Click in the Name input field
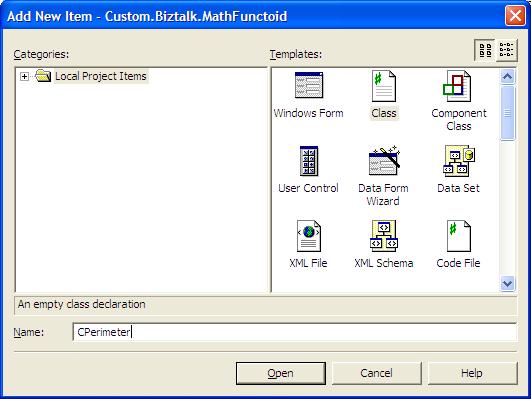531x399 pixels. (x=294, y=332)
